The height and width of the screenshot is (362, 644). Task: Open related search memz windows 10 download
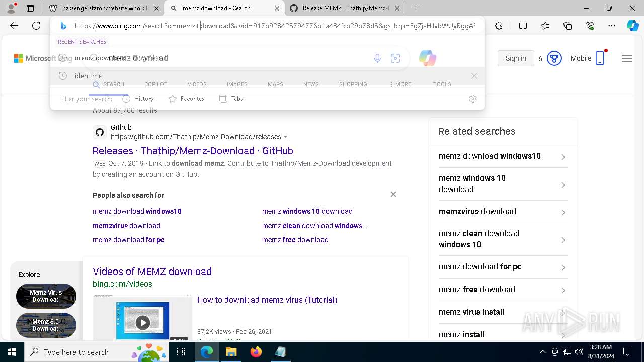tap(503, 184)
